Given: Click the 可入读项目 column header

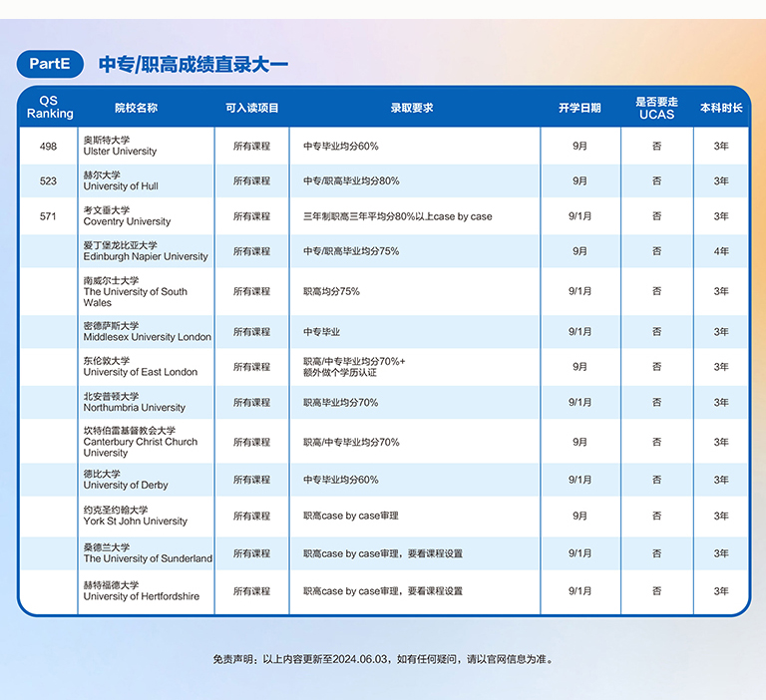Looking at the screenshot, I should point(251,108).
